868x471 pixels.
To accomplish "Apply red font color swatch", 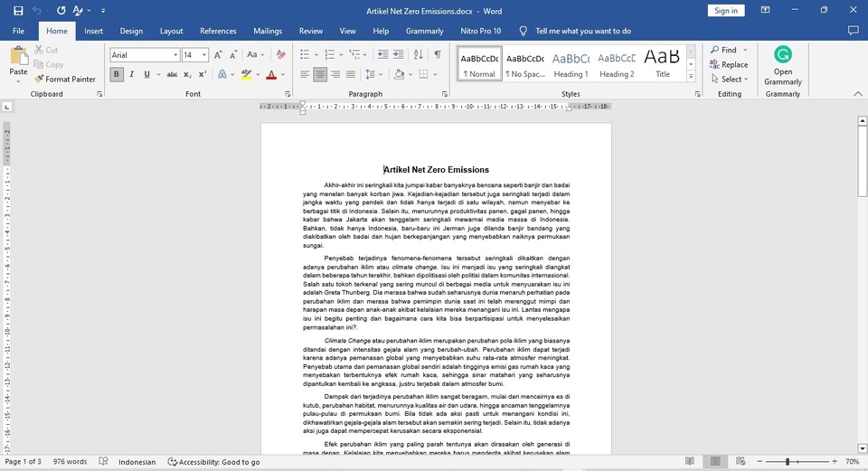I will [271, 74].
